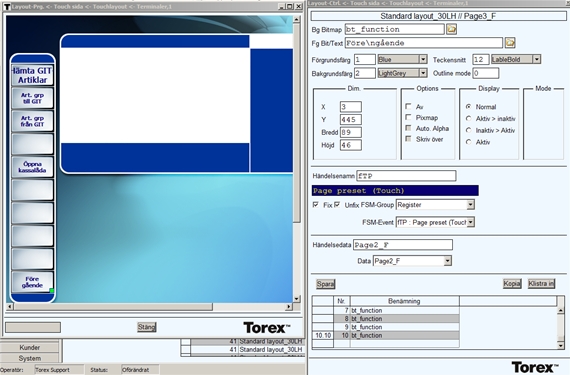Open Kunder in the left menu
The width and height of the screenshot is (570, 375).
coord(29,347)
